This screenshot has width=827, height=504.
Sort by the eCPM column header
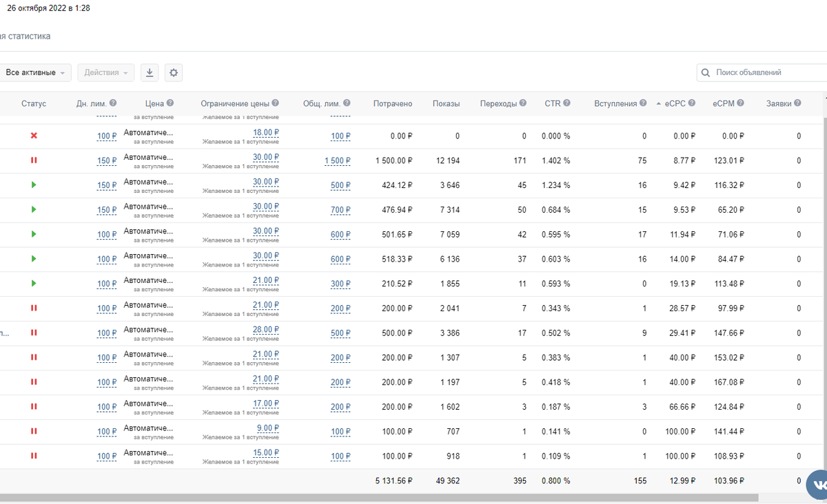click(724, 103)
